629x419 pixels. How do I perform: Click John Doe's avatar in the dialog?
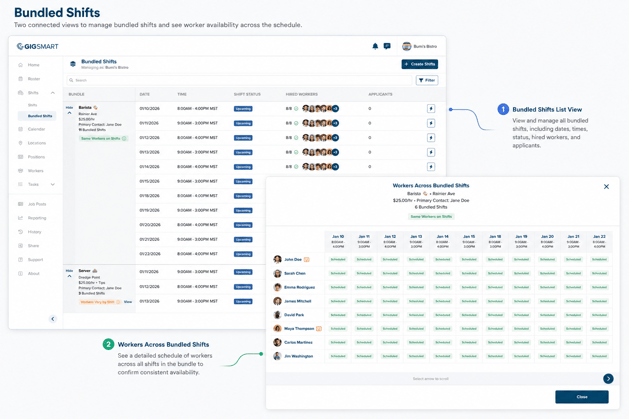tap(277, 259)
